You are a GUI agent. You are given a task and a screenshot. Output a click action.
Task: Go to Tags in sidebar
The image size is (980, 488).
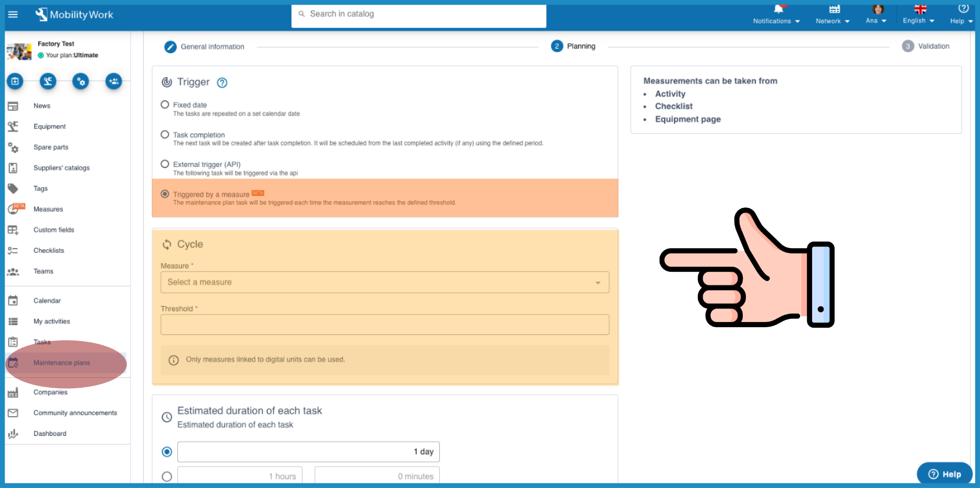[x=40, y=189]
